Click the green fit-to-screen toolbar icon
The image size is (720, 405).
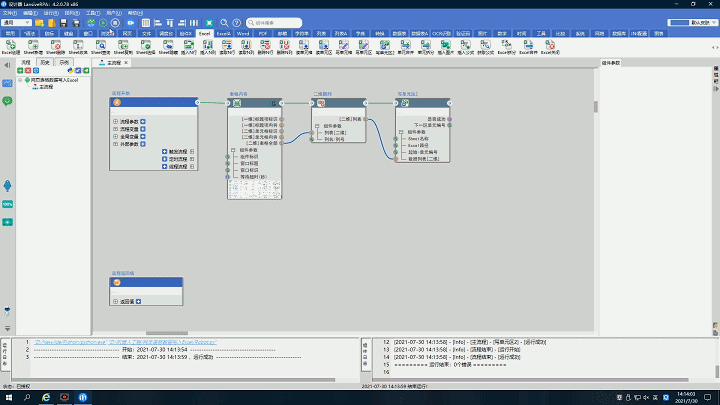pos(209,22)
